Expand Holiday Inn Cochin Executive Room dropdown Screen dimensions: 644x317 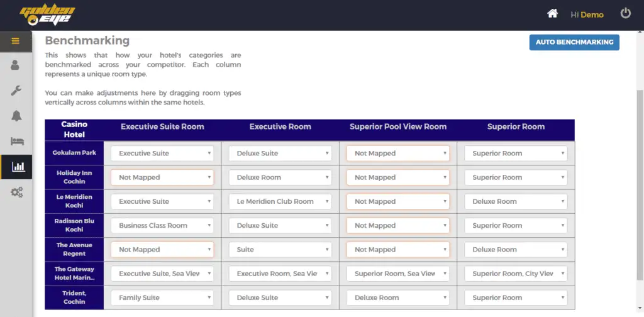[280, 177]
